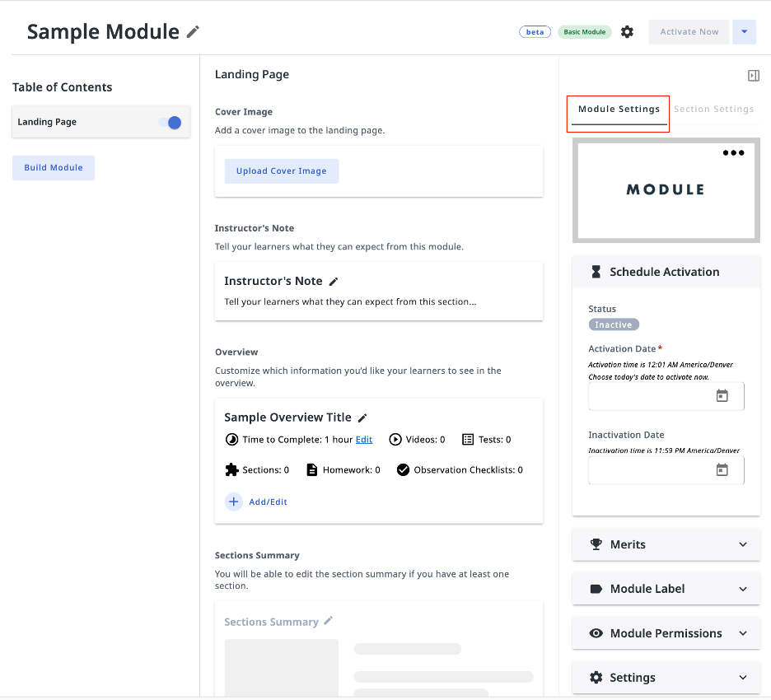Toggle the Landing Page switch
Screen dimensions: 771x700
tap(171, 123)
